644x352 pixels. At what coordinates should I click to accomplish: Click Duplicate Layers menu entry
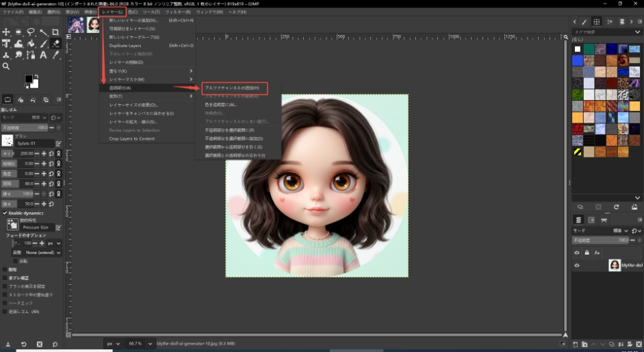125,45
